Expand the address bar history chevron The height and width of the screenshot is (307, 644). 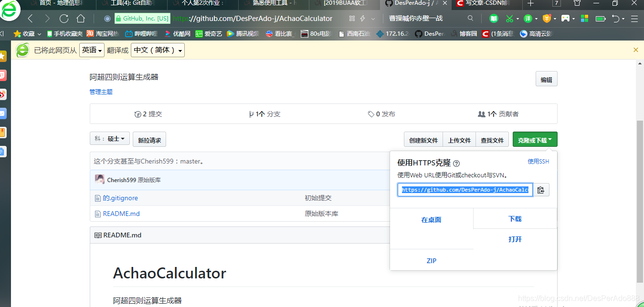pyautogui.click(x=373, y=19)
